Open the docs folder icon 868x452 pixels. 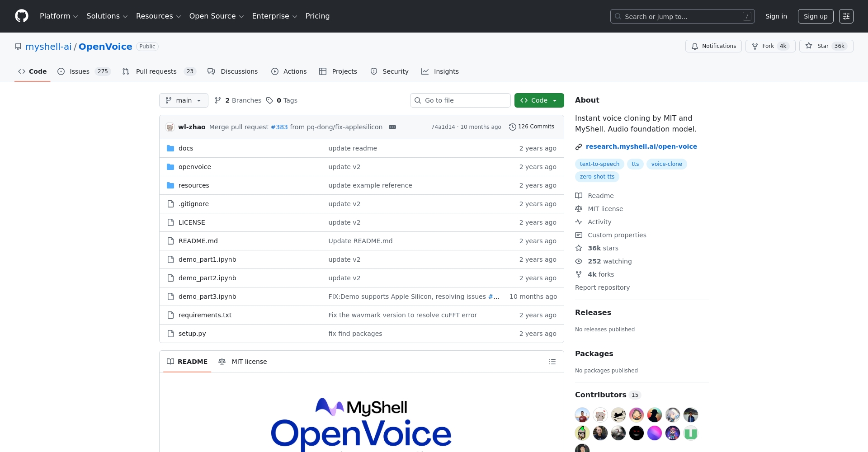[171, 148]
